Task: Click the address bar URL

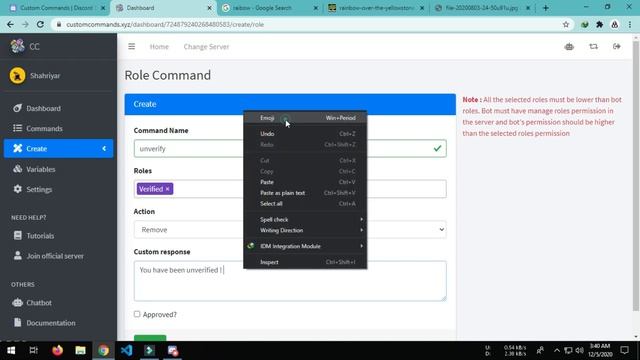Action: pos(165,24)
